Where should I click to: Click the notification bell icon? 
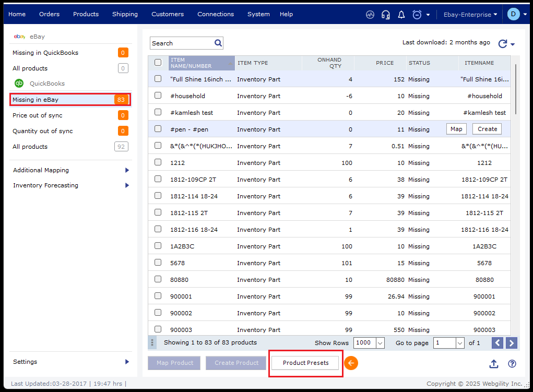[x=401, y=15]
